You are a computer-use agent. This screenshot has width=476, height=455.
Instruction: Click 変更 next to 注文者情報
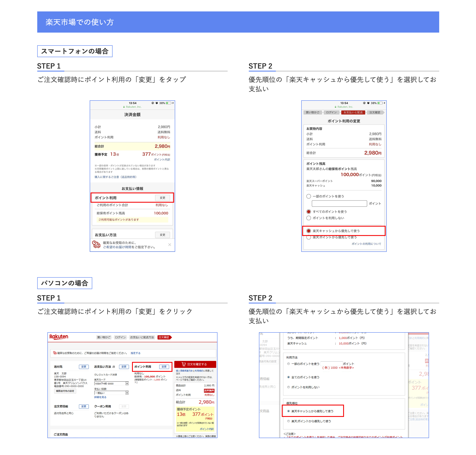(84, 407)
